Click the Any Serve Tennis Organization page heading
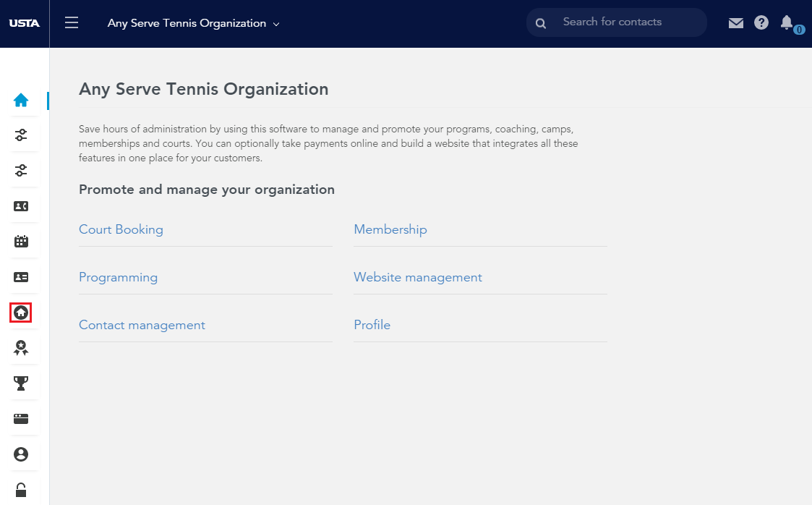Image resolution: width=812 pixels, height=505 pixels. (203, 89)
